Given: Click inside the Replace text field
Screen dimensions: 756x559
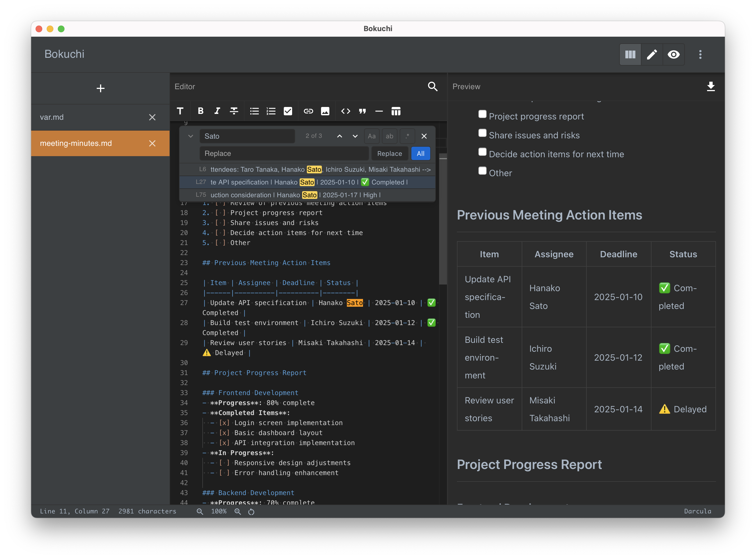Looking at the screenshot, I should [284, 154].
